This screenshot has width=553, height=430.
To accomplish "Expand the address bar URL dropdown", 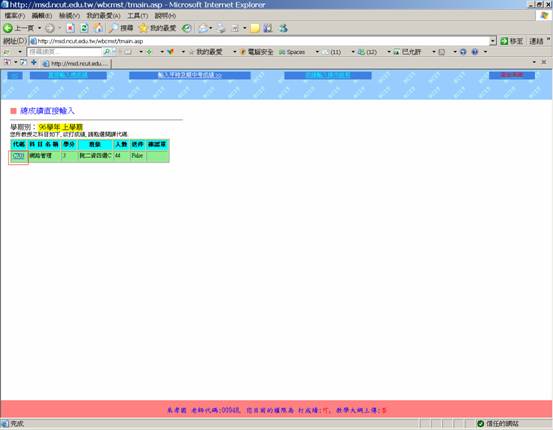I will tap(493, 41).
